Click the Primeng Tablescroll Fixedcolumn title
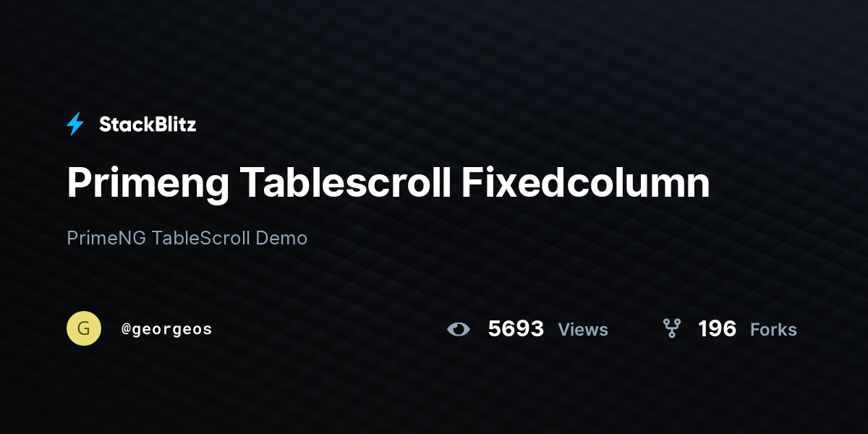Viewport: 868px width, 434px height. (388, 183)
